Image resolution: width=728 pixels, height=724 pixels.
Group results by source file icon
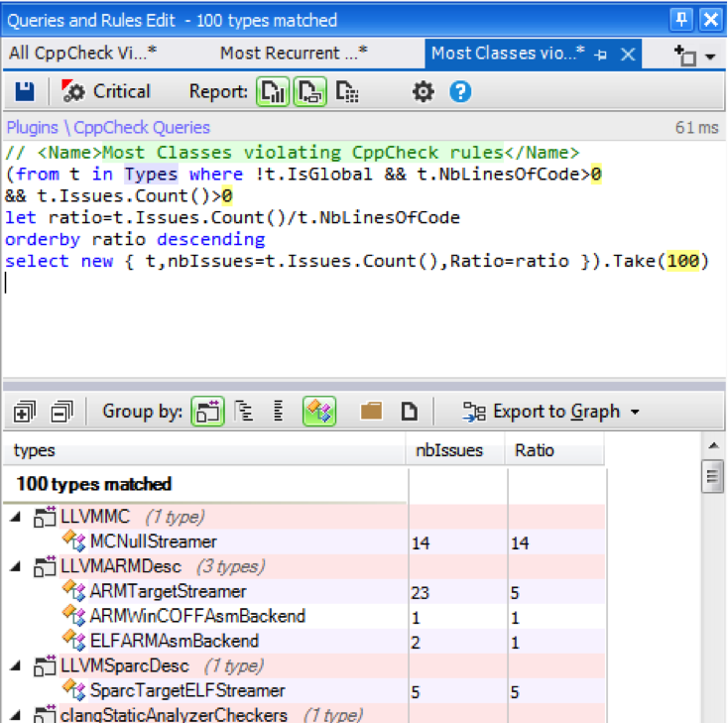click(409, 412)
